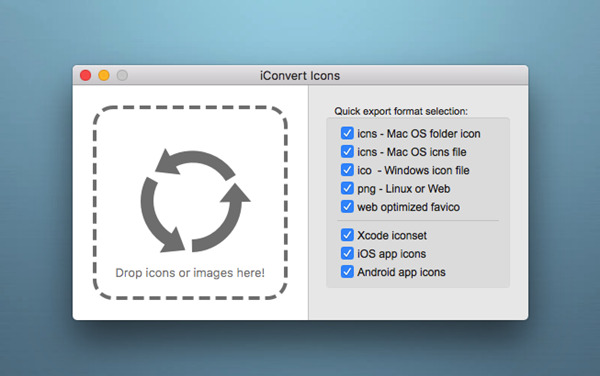Uncheck icns Mac OS folder icon checkbox
600x376 pixels.
347,133
